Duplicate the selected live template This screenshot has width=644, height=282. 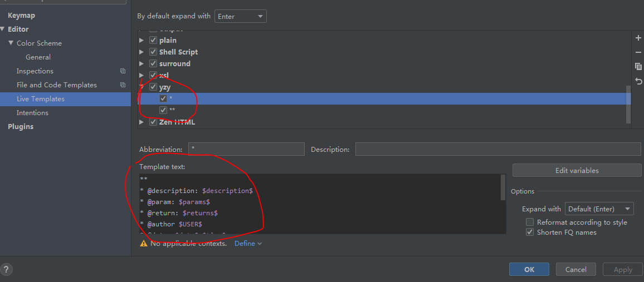click(x=638, y=66)
